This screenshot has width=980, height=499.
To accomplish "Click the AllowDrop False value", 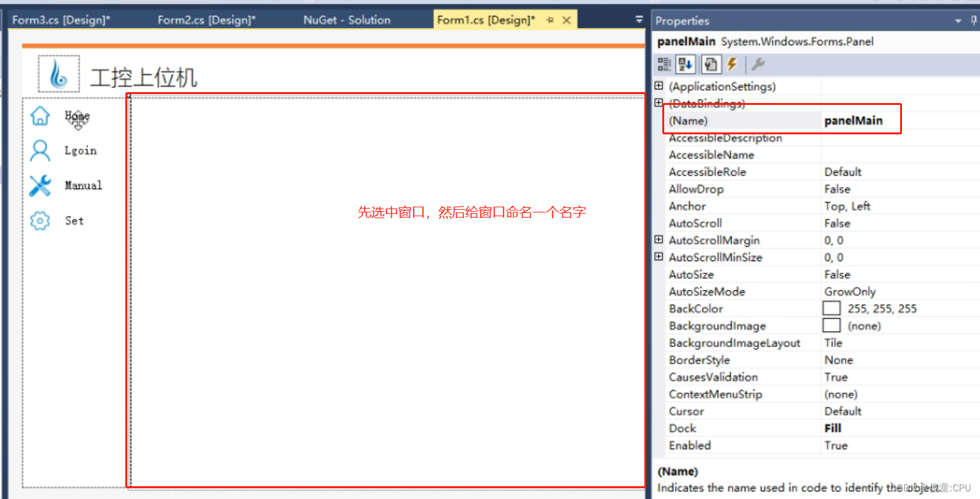I will [x=837, y=189].
